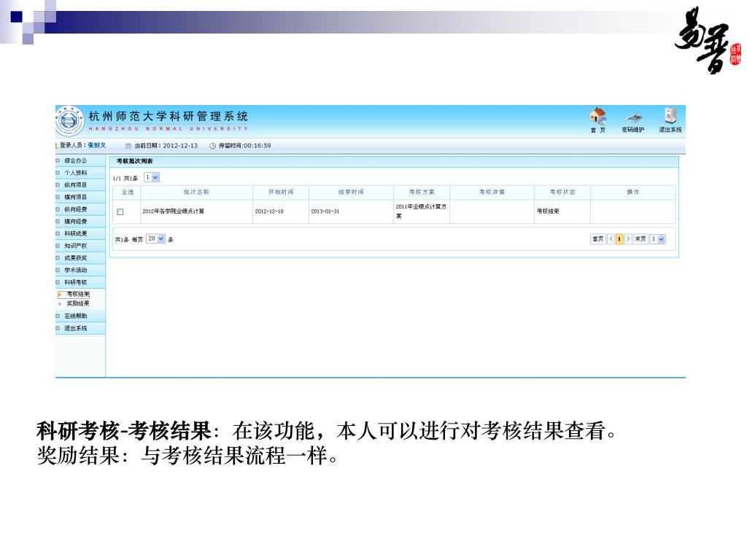The image size is (747, 560).
Task: Tick the checkbox for 2012年各学院业绩点计算 row
Action: tap(120, 212)
